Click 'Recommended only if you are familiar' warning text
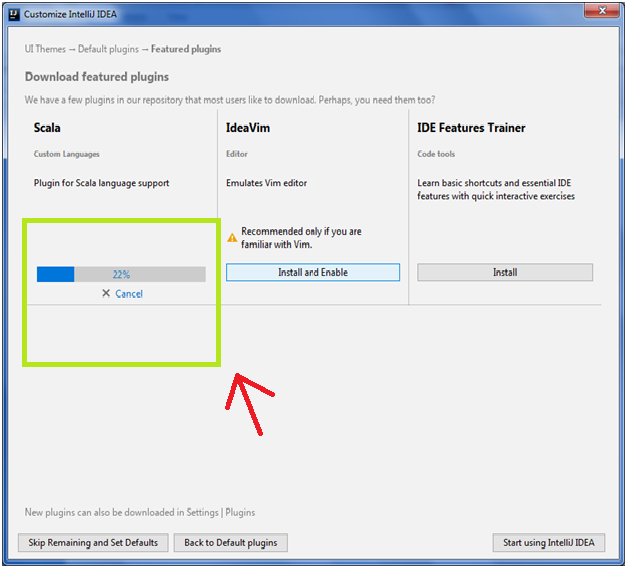 coord(301,238)
